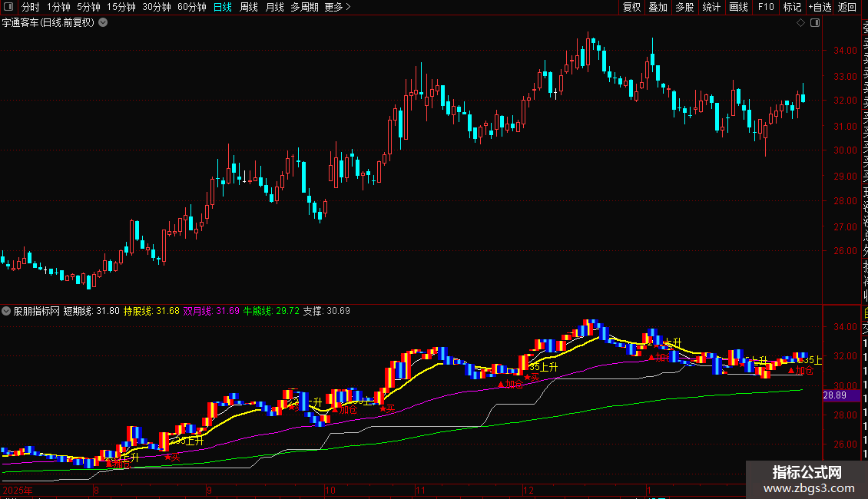Open the 画线 drawing tools

point(738,7)
